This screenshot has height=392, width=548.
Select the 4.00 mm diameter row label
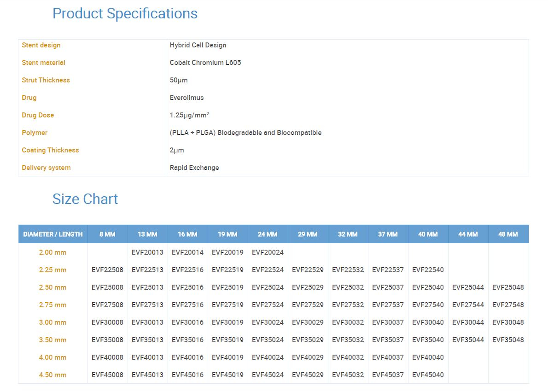(53, 357)
